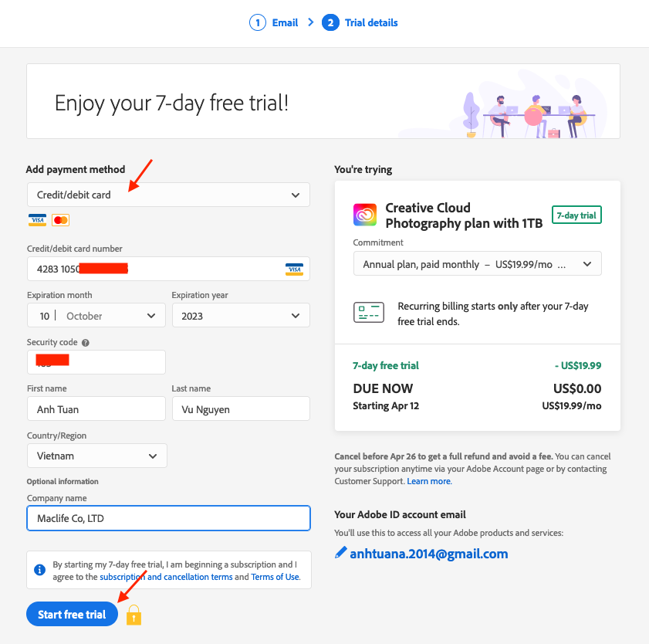Follow the Learn more link
The width and height of the screenshot is (649, 644).
click(429, 481)
